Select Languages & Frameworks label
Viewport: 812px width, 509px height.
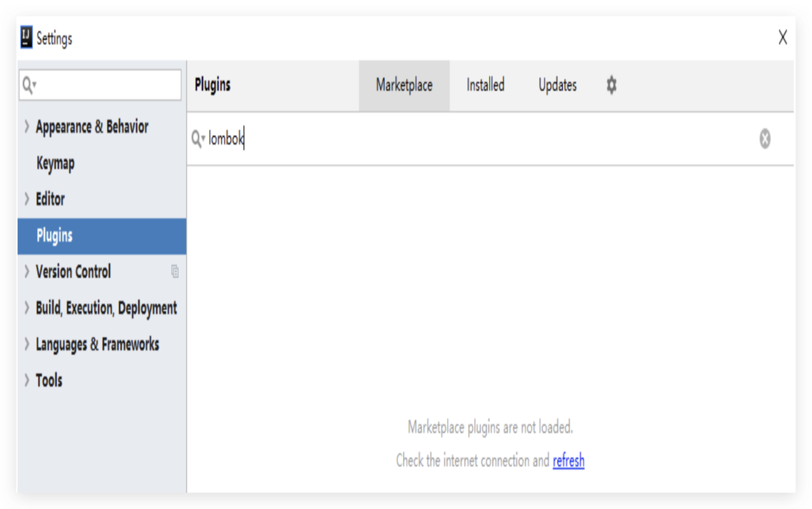tap(97, 345)
